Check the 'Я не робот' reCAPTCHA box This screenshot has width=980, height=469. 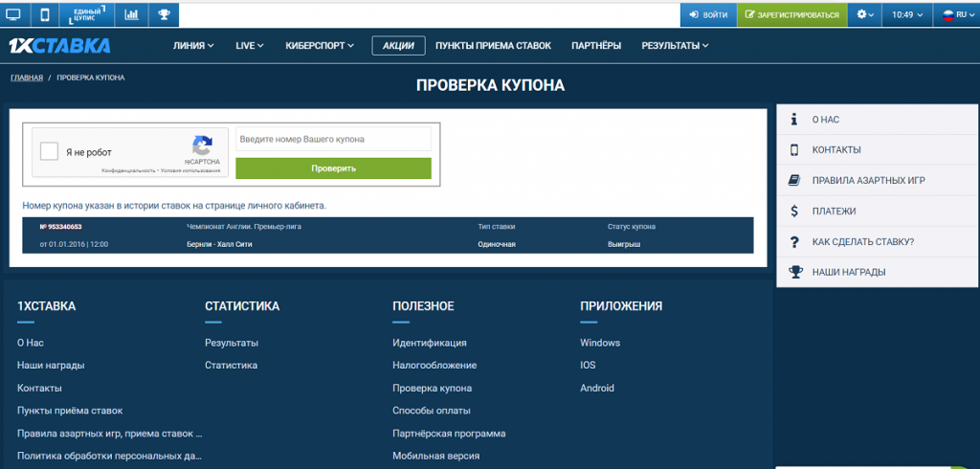(49, 152)
